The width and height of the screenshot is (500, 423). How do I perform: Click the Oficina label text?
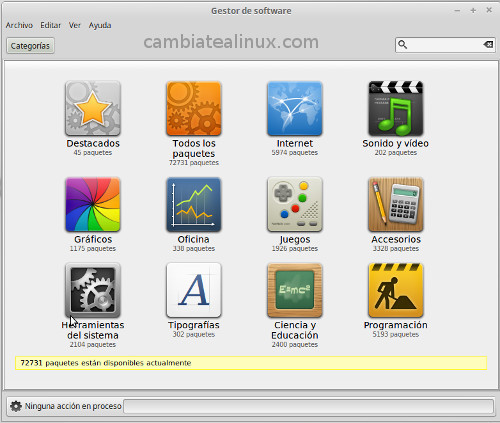pos(194,239)
